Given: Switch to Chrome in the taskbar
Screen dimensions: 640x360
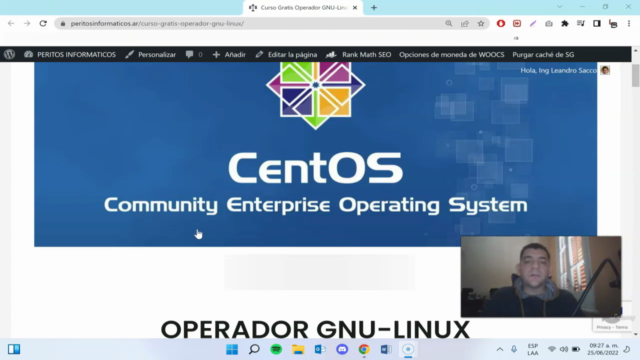Looking at the screenshot, I should 364,349.
